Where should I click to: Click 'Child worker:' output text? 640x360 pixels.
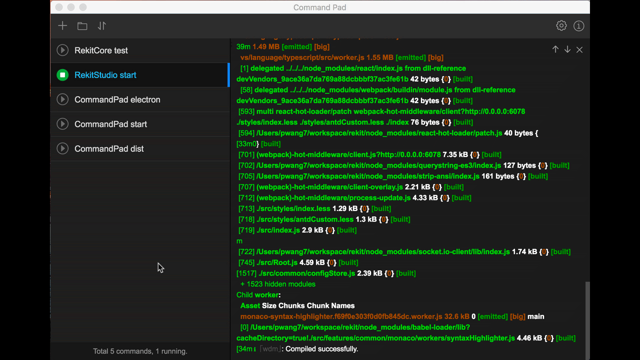[258, 295]
